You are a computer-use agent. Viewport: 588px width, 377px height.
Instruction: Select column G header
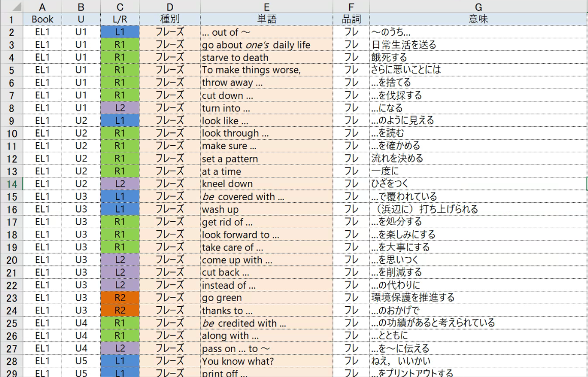478,7
